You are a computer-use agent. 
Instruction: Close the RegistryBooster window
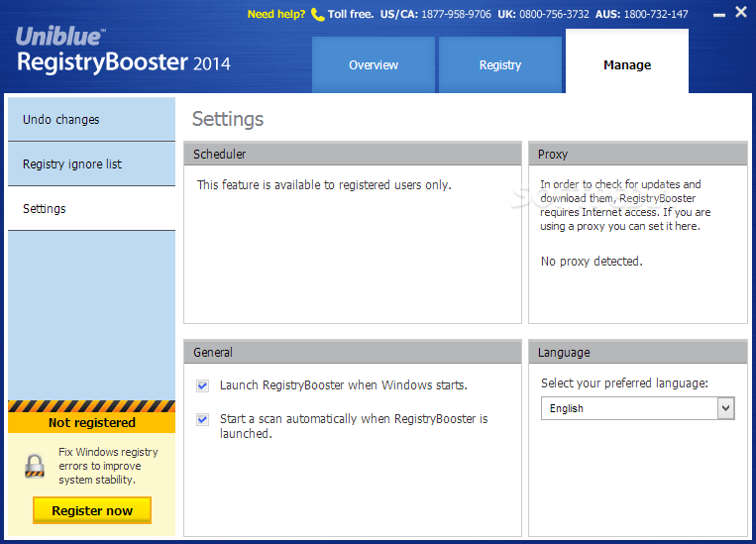tap(741, 12)
